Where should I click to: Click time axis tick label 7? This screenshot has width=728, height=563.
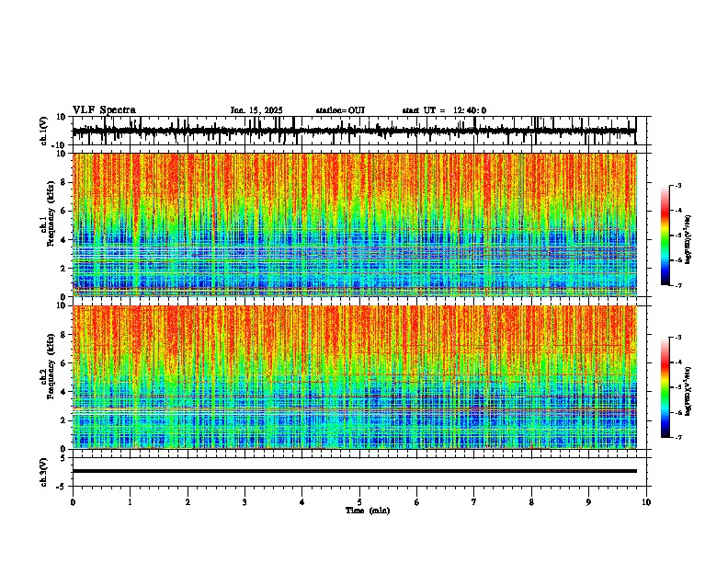pyautogui.click(x=474, y=502)
